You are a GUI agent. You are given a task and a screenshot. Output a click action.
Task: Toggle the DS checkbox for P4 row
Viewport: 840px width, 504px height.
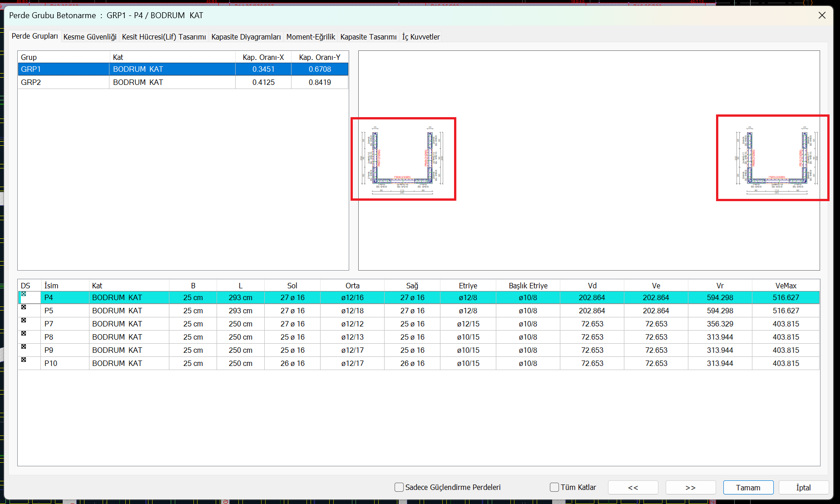(24, 294)
